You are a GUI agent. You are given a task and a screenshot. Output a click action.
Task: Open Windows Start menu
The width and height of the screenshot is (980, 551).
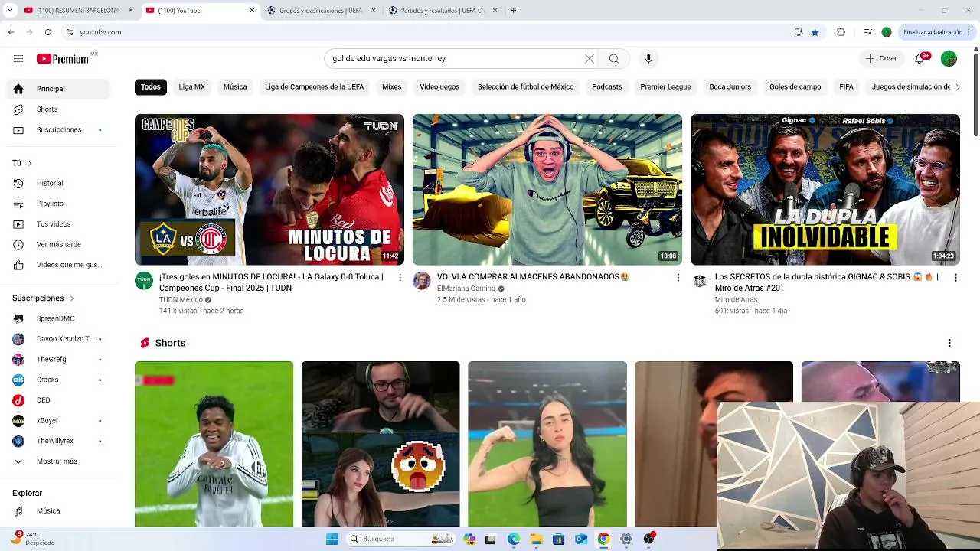pyautogui.click(x=332, y=540)
